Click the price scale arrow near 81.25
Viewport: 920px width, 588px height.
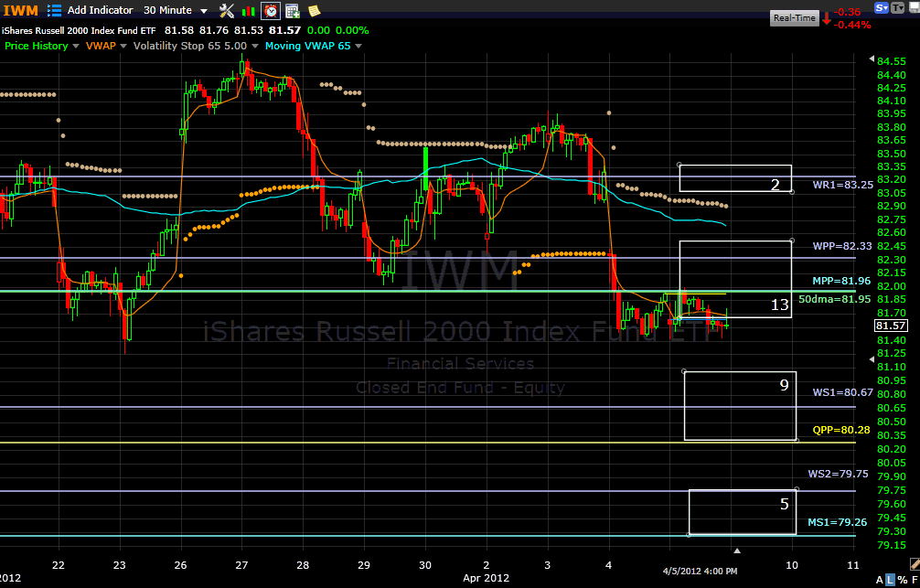(x=872, y=358)
